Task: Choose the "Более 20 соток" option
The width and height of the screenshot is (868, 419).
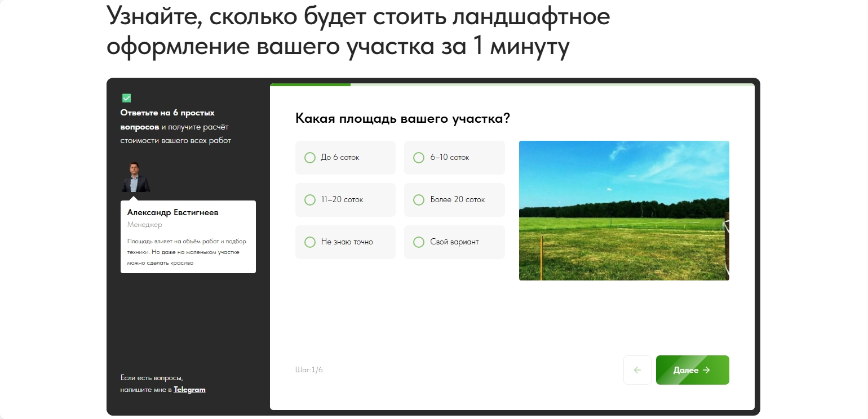Action: point(454,200)
